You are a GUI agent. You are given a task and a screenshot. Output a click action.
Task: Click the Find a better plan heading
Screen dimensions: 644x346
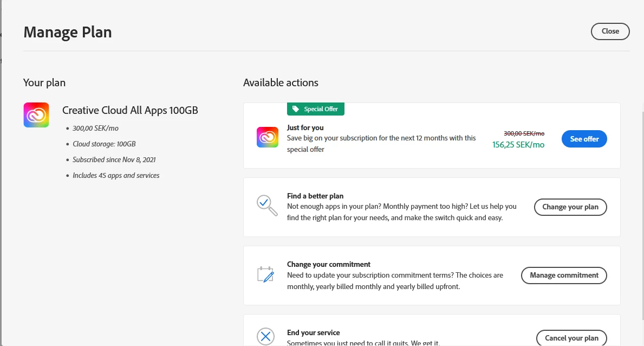[315, 196]
